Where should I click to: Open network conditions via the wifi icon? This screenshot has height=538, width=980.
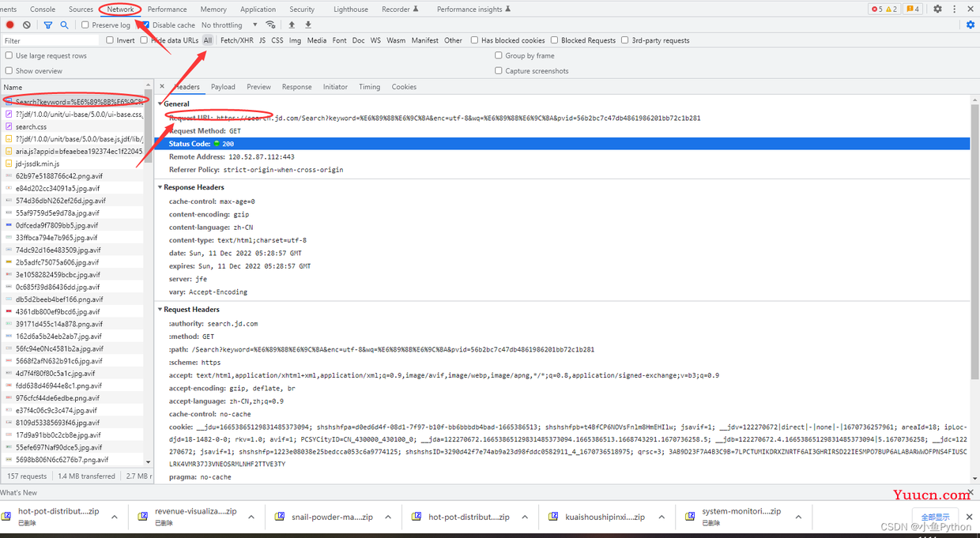click(271, 25)
